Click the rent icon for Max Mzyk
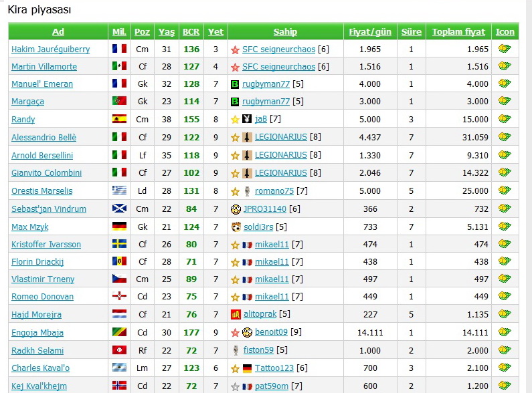The image size is (532, 393). [x=505, y=227]
